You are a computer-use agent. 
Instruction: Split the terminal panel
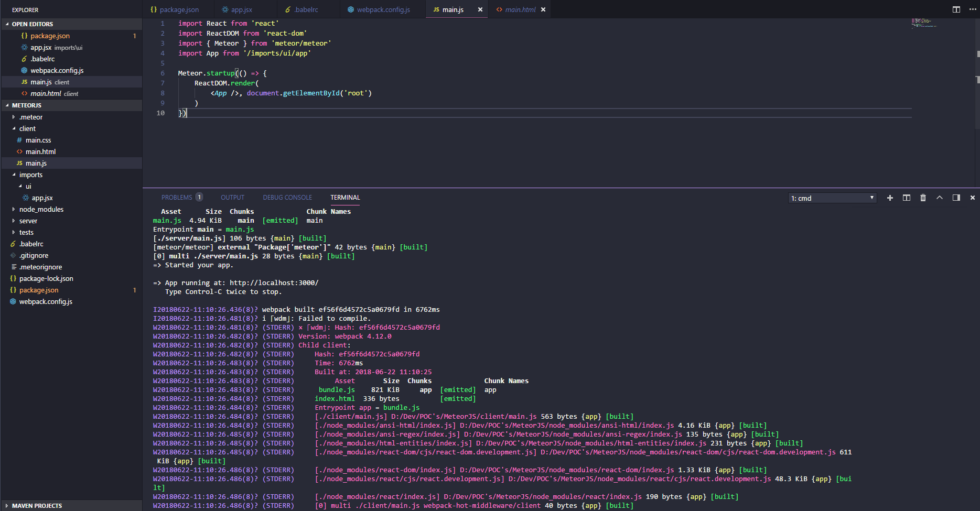tap(907, 198)
